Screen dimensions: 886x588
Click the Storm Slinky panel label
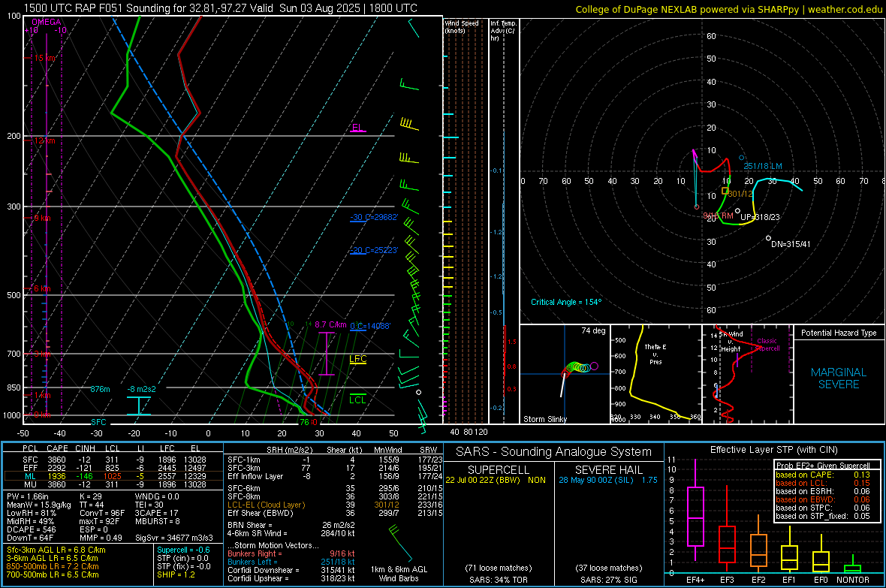pos(544,419)
